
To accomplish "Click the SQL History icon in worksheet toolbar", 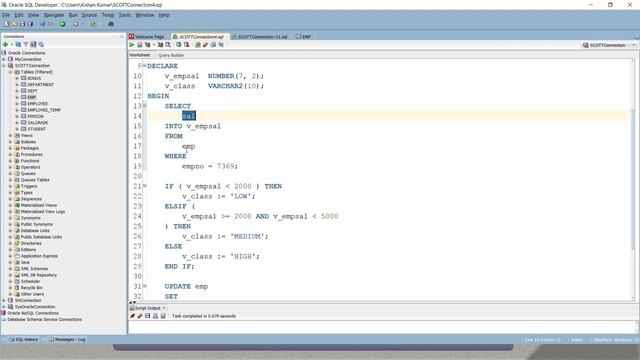I will point(213,45).
